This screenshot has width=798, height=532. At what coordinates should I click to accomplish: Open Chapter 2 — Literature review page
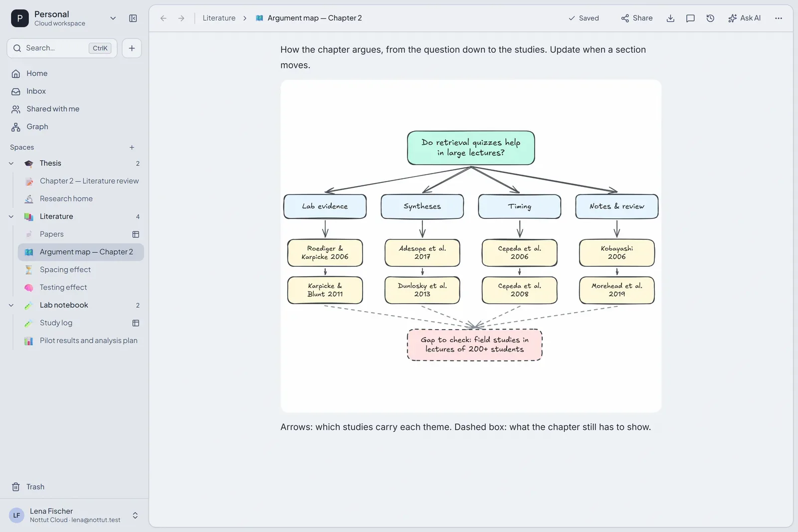coord(81,181)
